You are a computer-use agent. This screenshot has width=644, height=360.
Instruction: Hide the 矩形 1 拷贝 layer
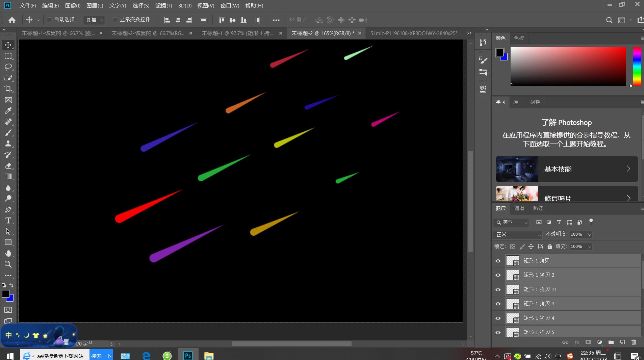pos(498,261)
